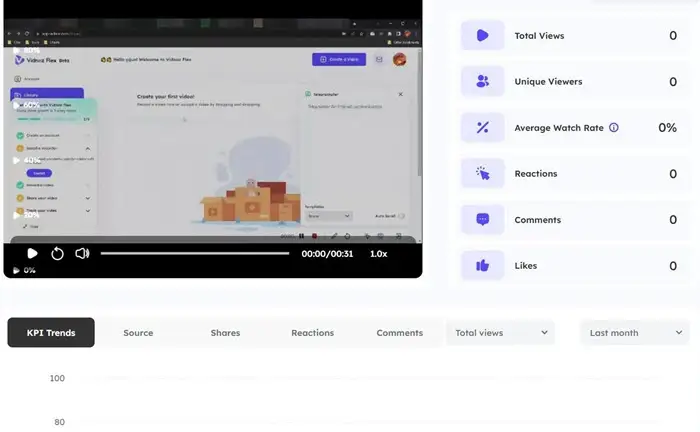Click the Average Watch Rate percent icon
This screenshot has height=432, width=700.
point(482,127)
